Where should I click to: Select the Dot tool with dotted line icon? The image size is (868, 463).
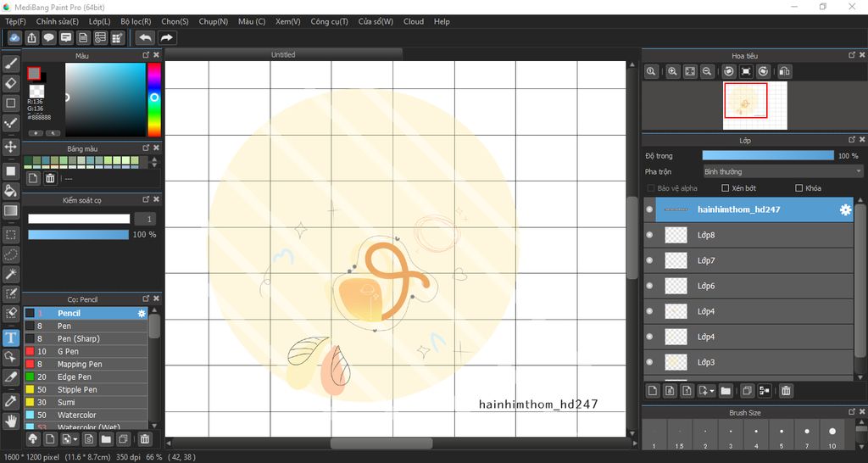tap(10, 123)
